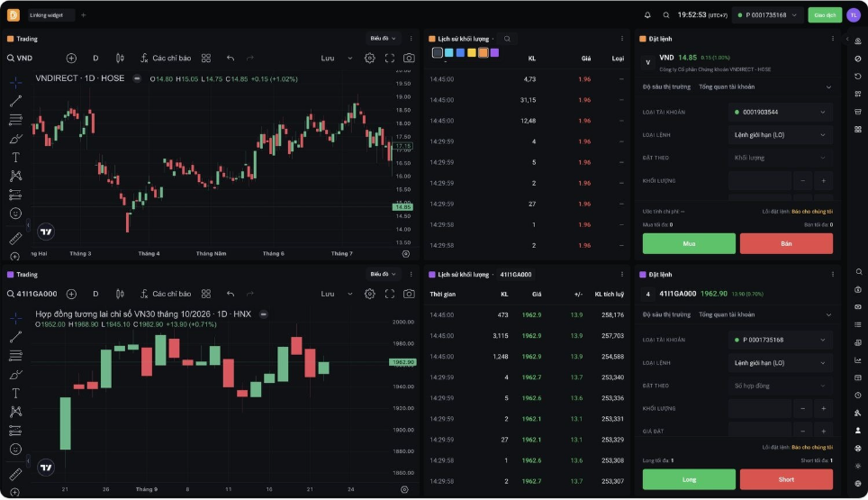The width and height of the screenshot is (868, 500).
Task: Select Độ sâu thị trường tab in VND order
Action: pyautogui.click(x=666, y=86)
